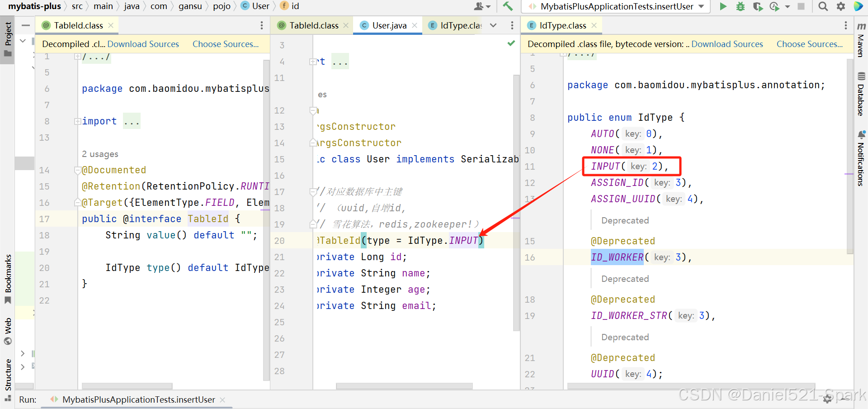Close the User.java tab
Screen dimensions: 868x409
(x=415, y=25)
